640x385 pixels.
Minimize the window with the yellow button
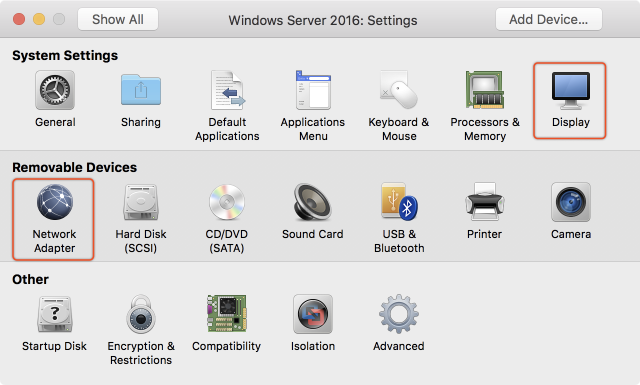pos(39,19)
